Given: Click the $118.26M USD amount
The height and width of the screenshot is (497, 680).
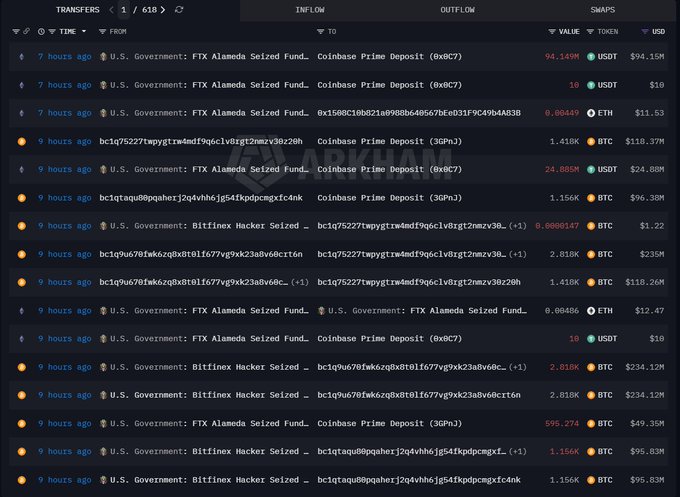Looking at the screenshot, I should click(644, 282).
